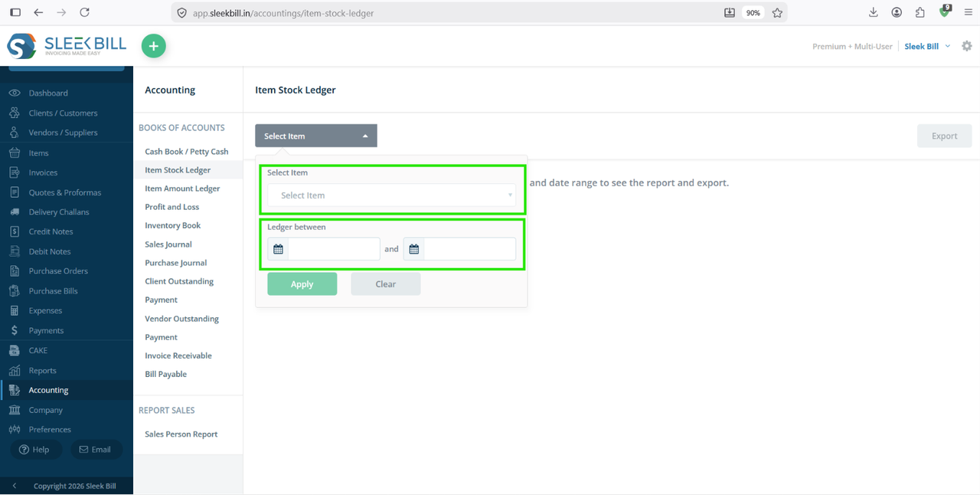This screenshot has height=495, width=980.
Task: Click the Quotes & Proformas icon
Action: tap(14, 192)
